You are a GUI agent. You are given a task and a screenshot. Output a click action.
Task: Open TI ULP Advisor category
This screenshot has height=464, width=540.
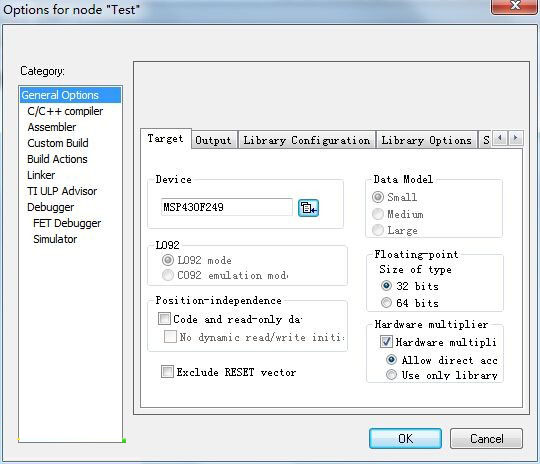pyautogui.click(x=62, y=191)
